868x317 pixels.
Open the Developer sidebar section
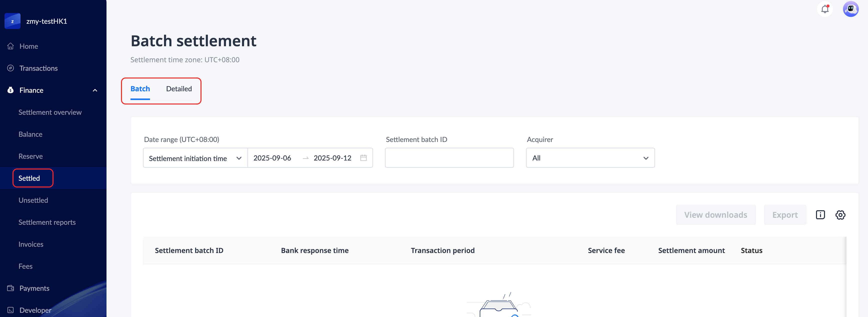pyautogui.click(x=35, y=310)
